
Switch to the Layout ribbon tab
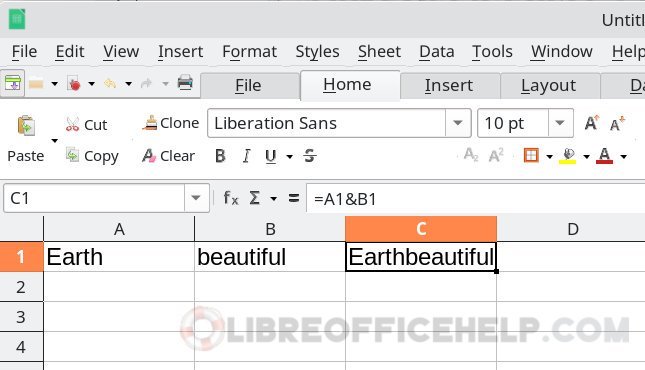(550, 86)
